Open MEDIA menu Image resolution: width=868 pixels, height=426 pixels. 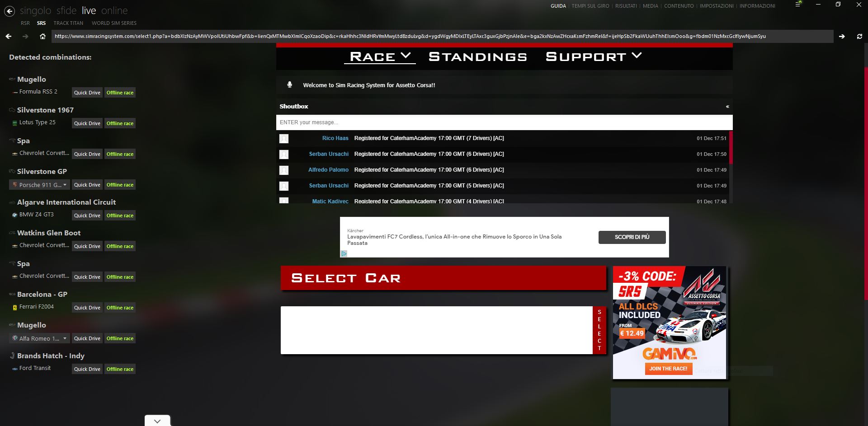(651, 6)
